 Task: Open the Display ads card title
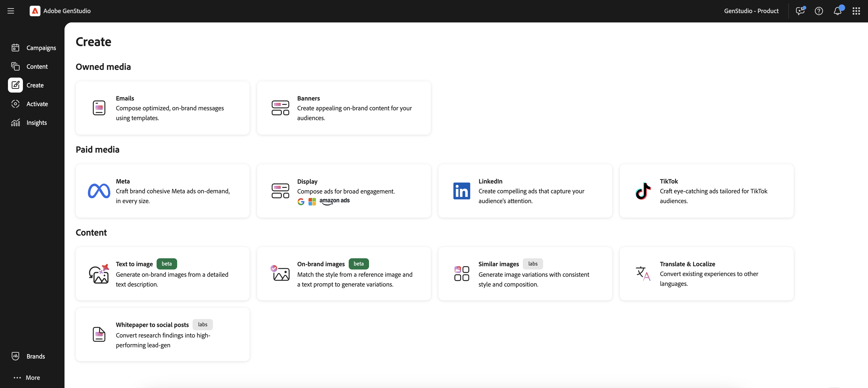coord(307,181)
